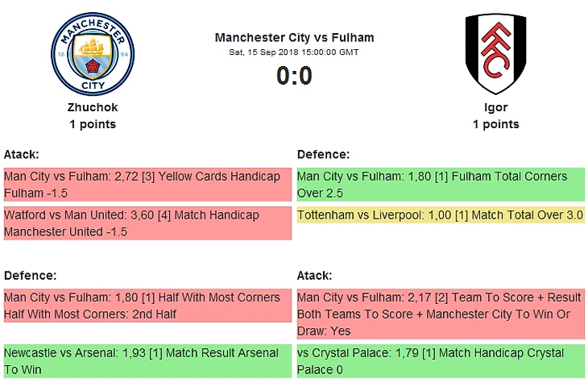Image resolution: width=588 pixels, height=387 pixels.
Task: Open the Watford vs Man United handicap bet
Action: coord(147,223)
